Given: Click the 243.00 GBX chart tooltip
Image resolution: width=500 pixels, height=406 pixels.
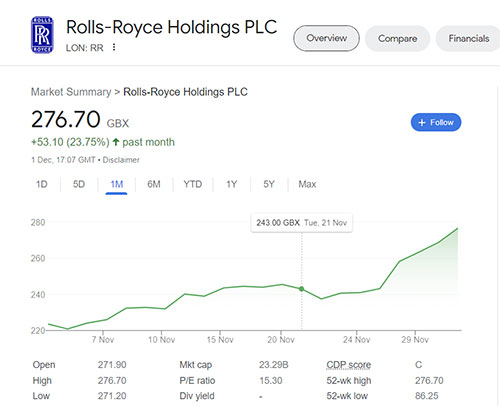Looking at the screenshot, I should point(301,223).
